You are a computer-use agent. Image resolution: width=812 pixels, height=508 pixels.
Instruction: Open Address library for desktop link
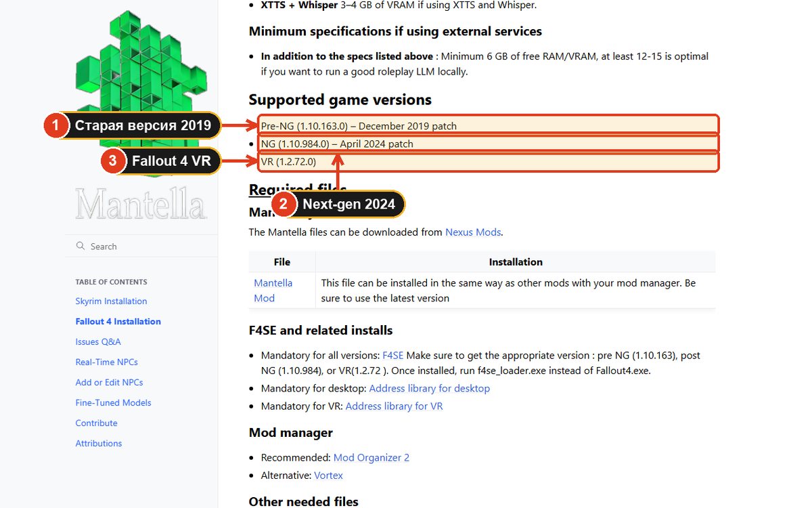pyautogui.click(x=429, y=389)
